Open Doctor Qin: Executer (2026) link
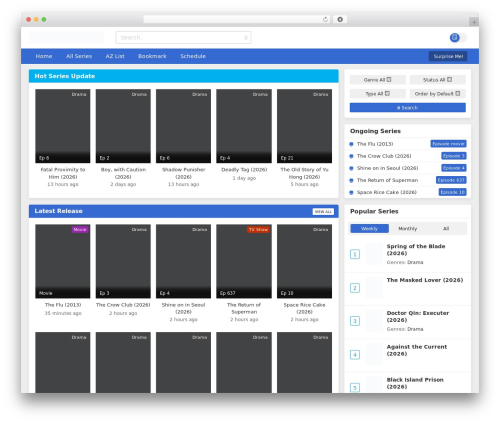Screen dimensions: 500x423 [x=418, y=316]
